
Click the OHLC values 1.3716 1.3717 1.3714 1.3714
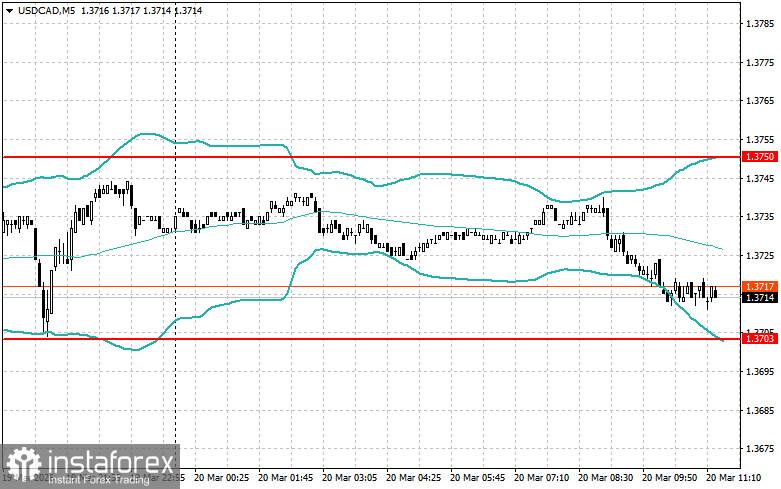pyautogui.click(x=141, y=10)
